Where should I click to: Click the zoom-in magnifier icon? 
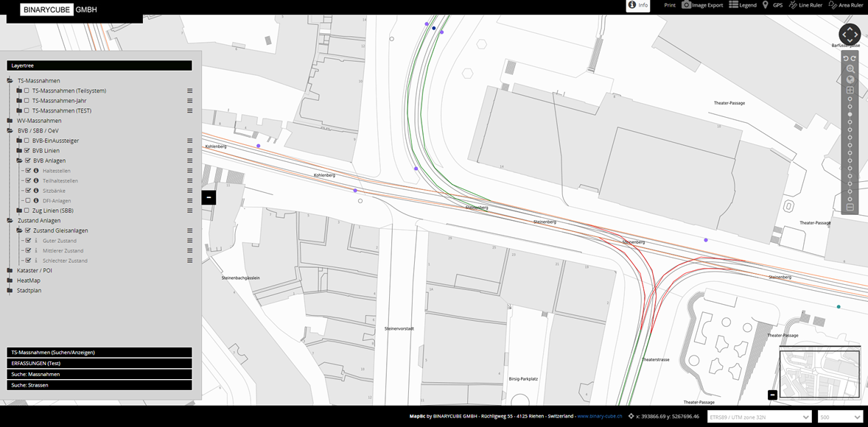point(850,68)
